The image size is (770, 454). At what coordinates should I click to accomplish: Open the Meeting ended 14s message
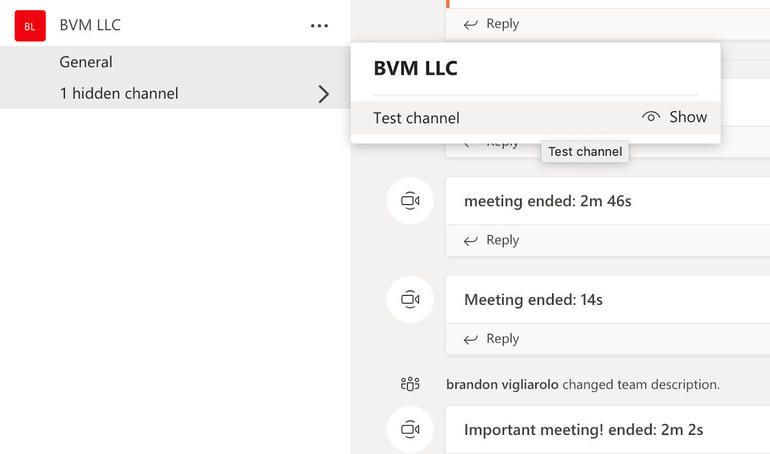[x=533, y=299]
